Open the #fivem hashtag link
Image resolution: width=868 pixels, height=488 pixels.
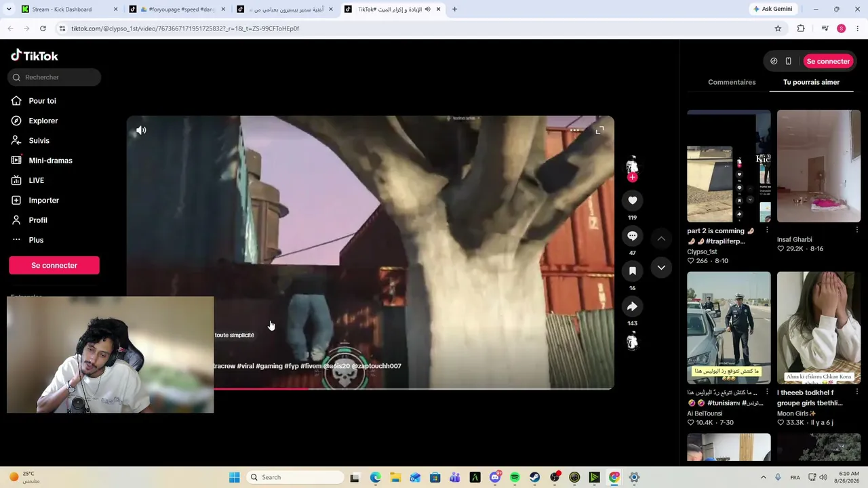(311, 366)
